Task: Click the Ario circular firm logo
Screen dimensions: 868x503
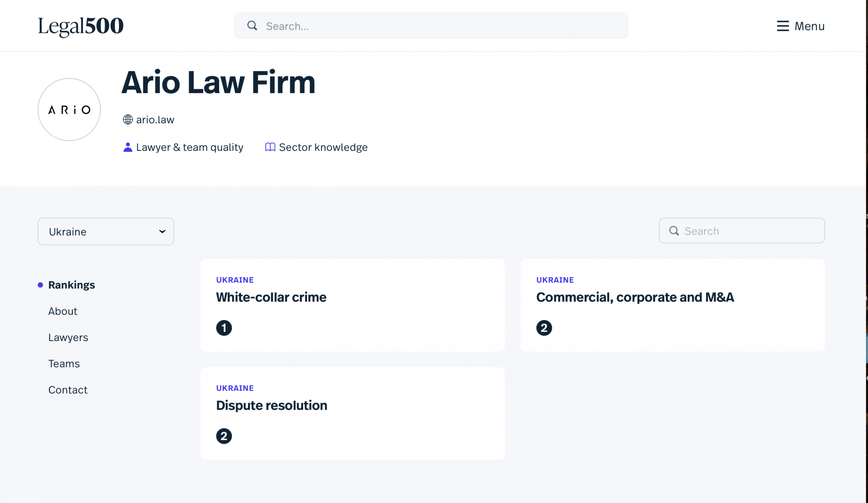Action: [69, 109]
